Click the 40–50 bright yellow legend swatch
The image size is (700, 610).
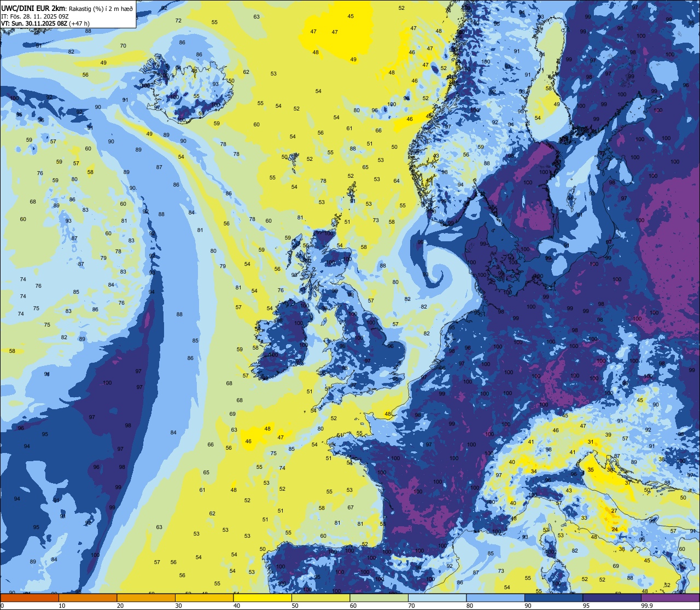pos(262,597)
